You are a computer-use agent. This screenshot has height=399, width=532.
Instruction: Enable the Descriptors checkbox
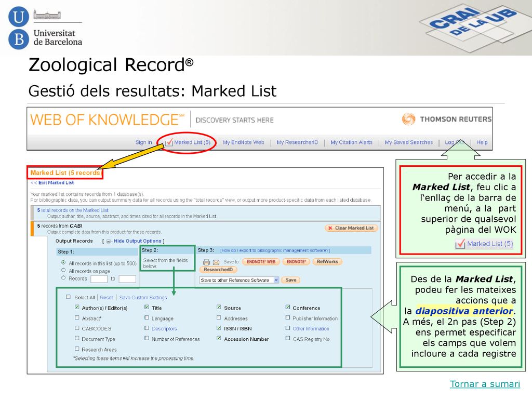[147, 328]
